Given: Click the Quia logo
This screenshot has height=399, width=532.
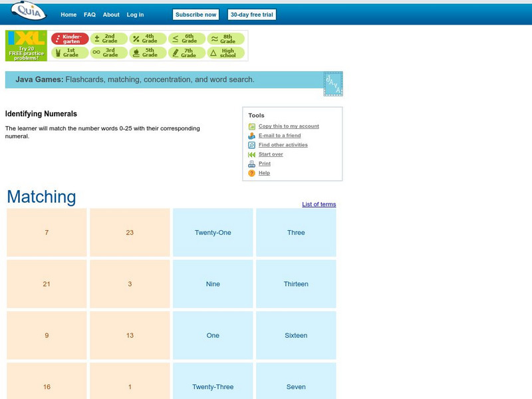Looking at the screenshot, I should (x=29, y=11).
